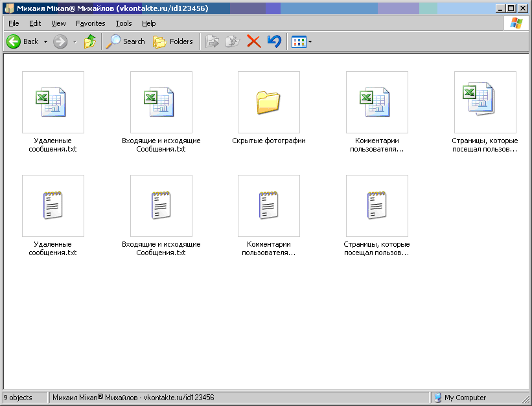Click status bar text 'Михаил Mixan® Михайлов - vkontakte.ru/id123456'
Image resolution: width=532 pixels, height=406 pixels.
[x=133, y=398]
